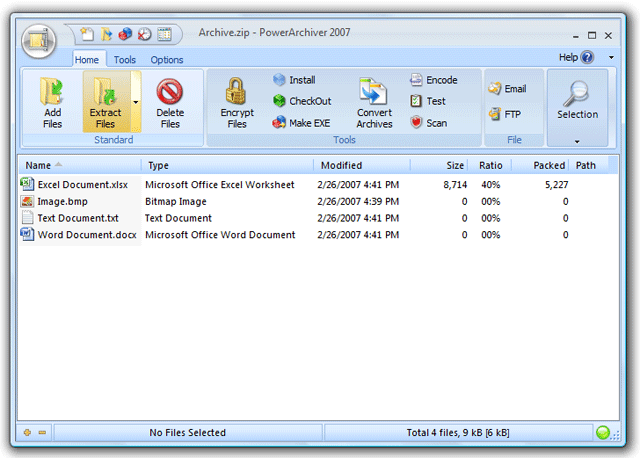
Task: Click the Test archive tool
Action: (x=427, y=101)
